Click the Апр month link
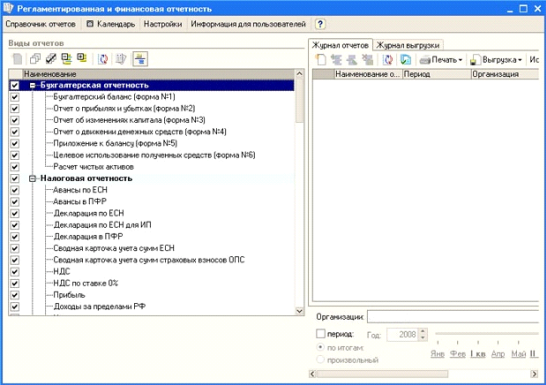 click(x=498, y=354)
